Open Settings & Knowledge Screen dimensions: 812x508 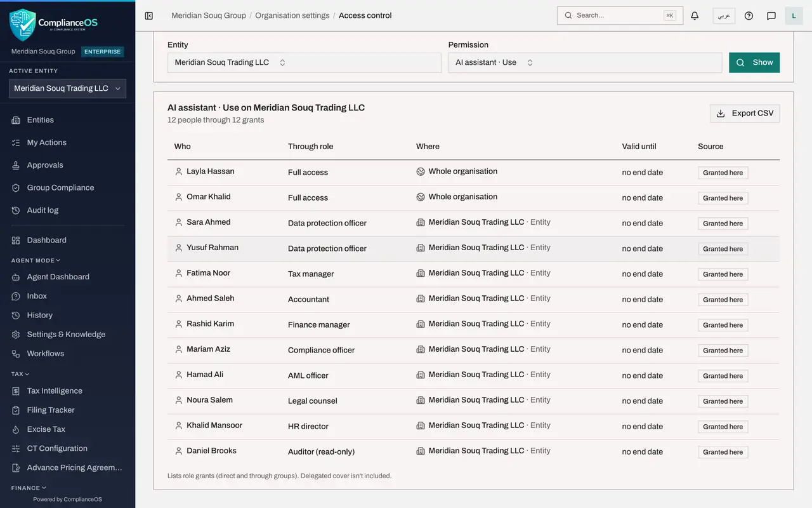point(67,335)
